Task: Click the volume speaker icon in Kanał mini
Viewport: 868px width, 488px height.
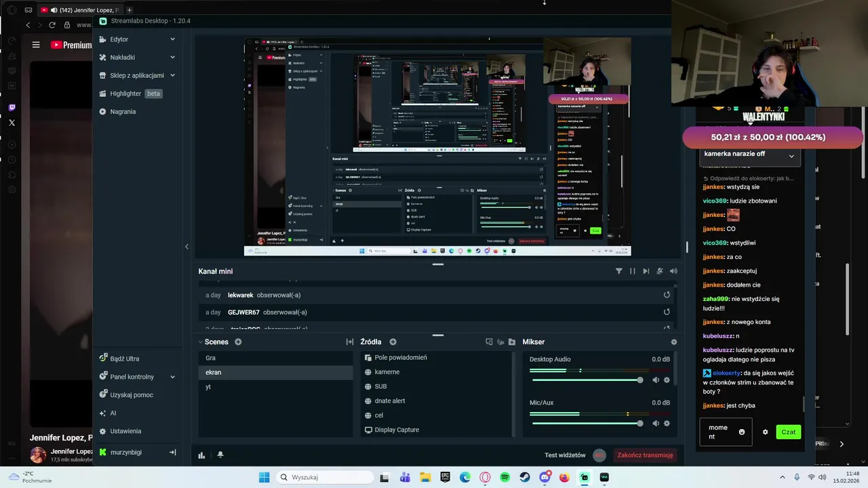Action: 673,271
